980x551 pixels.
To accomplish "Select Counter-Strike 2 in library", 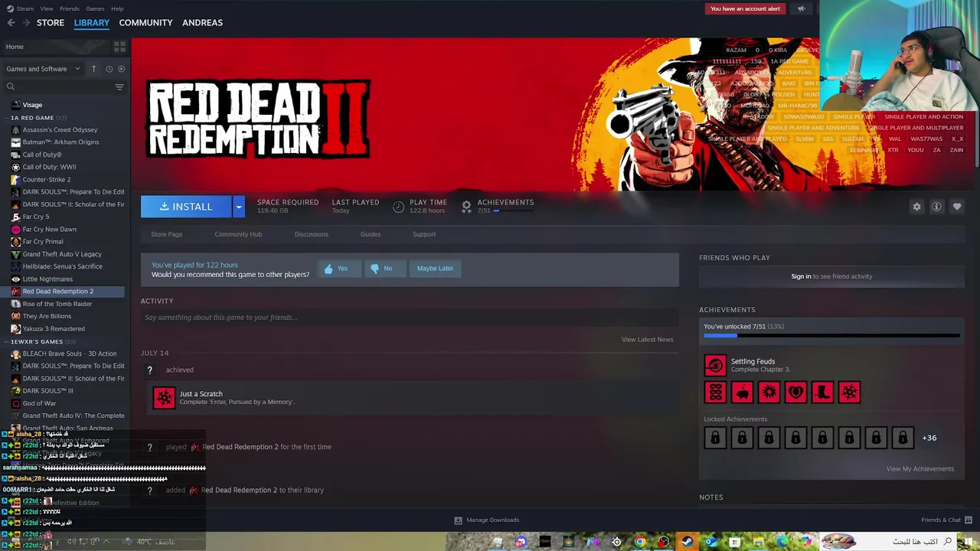I will tap(47, 180).
